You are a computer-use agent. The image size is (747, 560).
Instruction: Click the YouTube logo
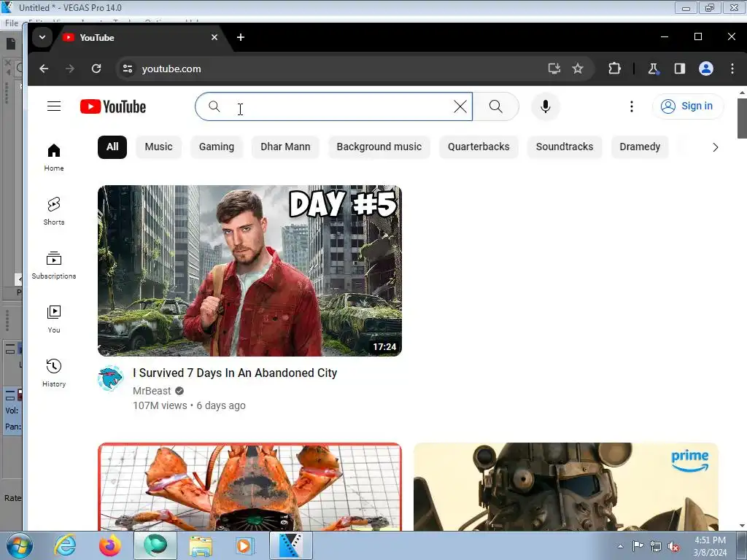[113, 106]
